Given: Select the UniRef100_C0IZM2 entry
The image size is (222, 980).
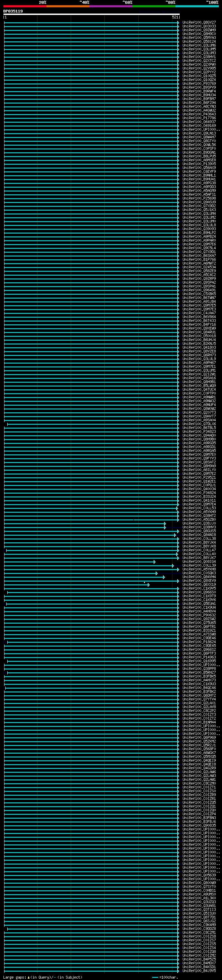Looking at the screenshot, I should [x=199, y=955].
